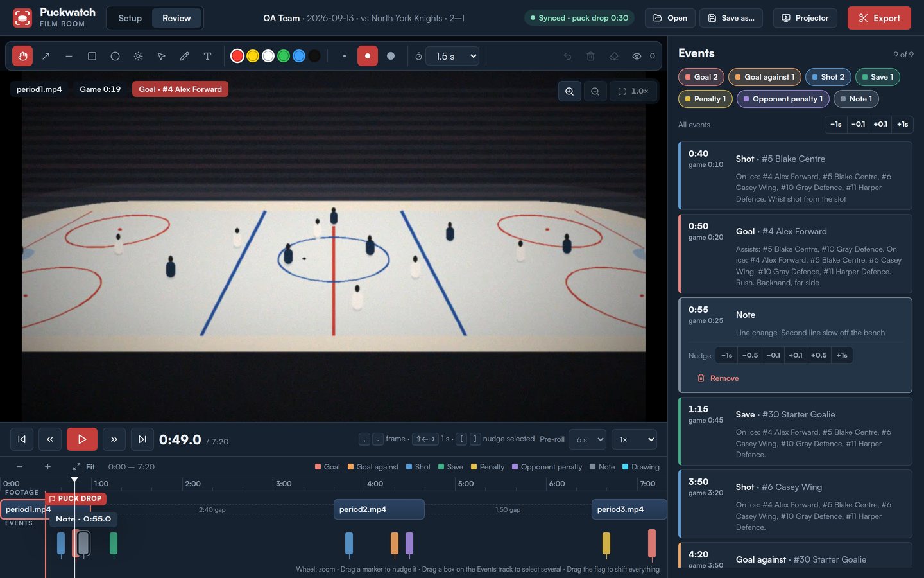This screenshot has width=924, height=578.
Task: Open Projector mode
Action: [805, 18]
